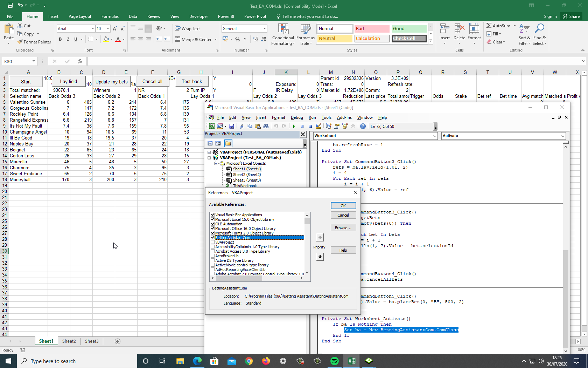The width and height of the screenshot is (588, 368).
Task: Click the Increase Indent icon
Action: pyautogui.click(x=167, y=39)
